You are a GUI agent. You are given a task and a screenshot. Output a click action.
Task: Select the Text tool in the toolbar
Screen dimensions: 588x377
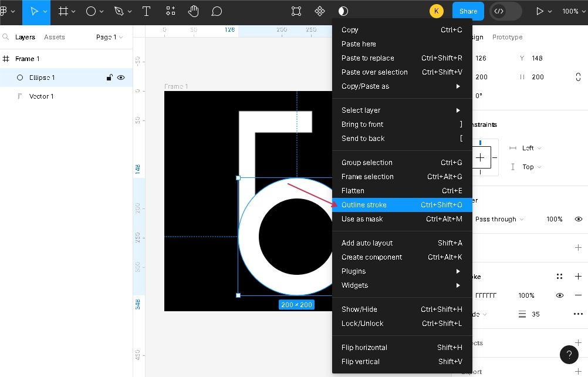tap(146, 11)
